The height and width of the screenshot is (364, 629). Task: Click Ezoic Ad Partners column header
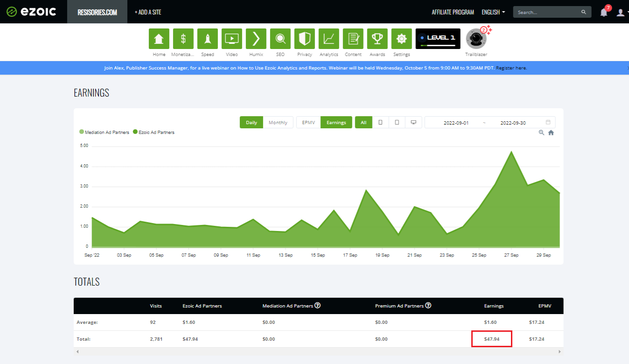(202, 306)
